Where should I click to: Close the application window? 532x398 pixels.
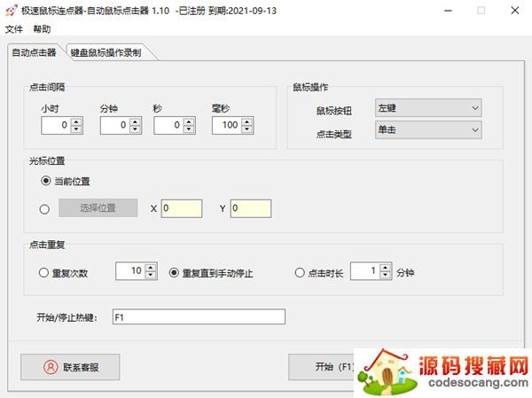coord(514,11)
